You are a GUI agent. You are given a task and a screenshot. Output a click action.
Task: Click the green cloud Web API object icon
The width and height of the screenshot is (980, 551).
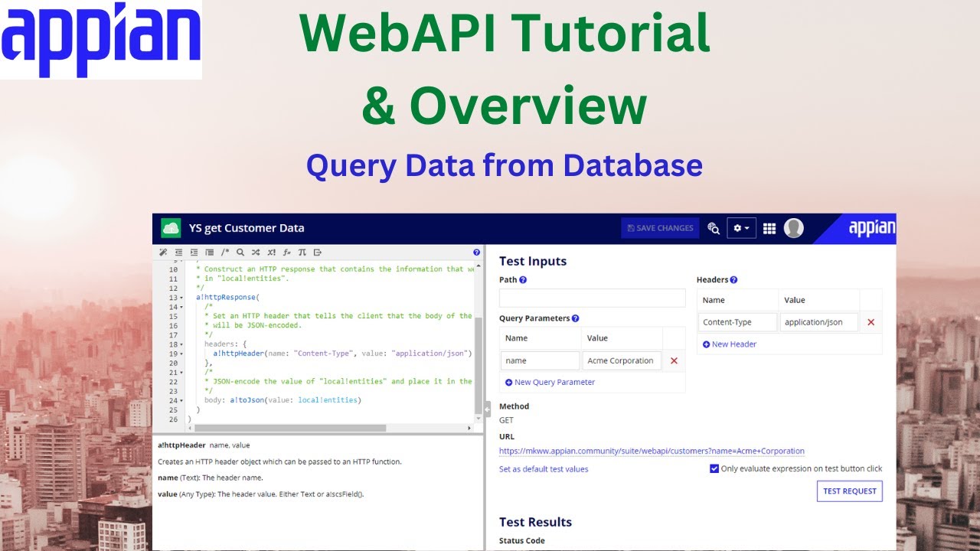pyautogui.click(x=171, y=228)
